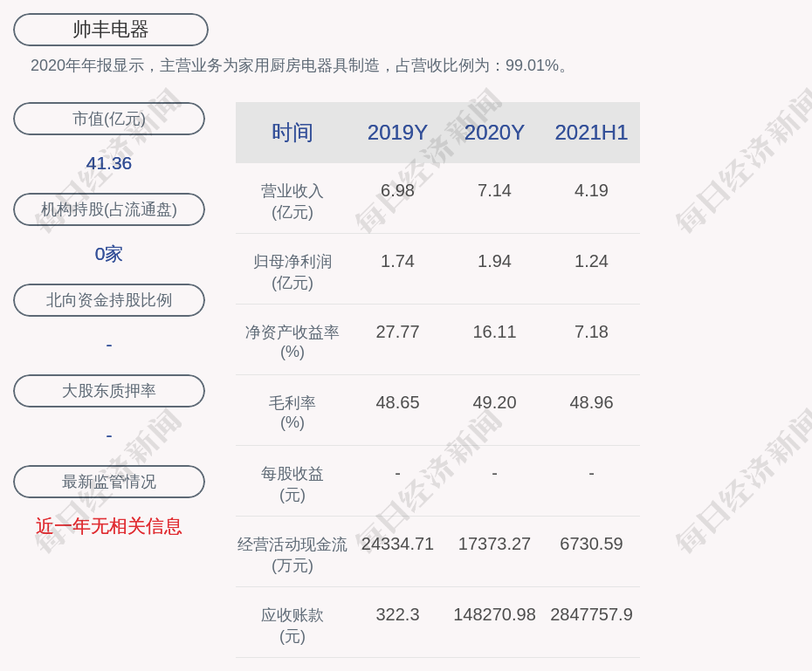Select the 归母净利润(亿元) row label
The height and width of the screenshot is (671, 812).
292,272
